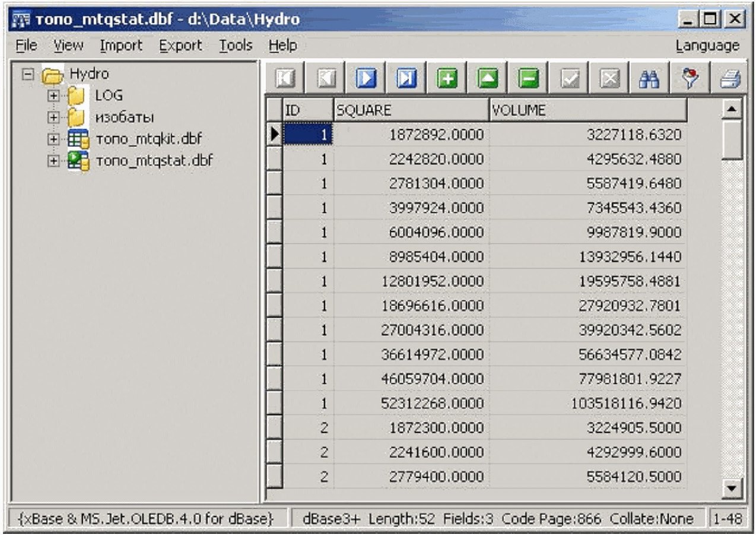Collapse the Hydro root folder
The height and width of the screenshot is (535, 756).
point(27,75)
